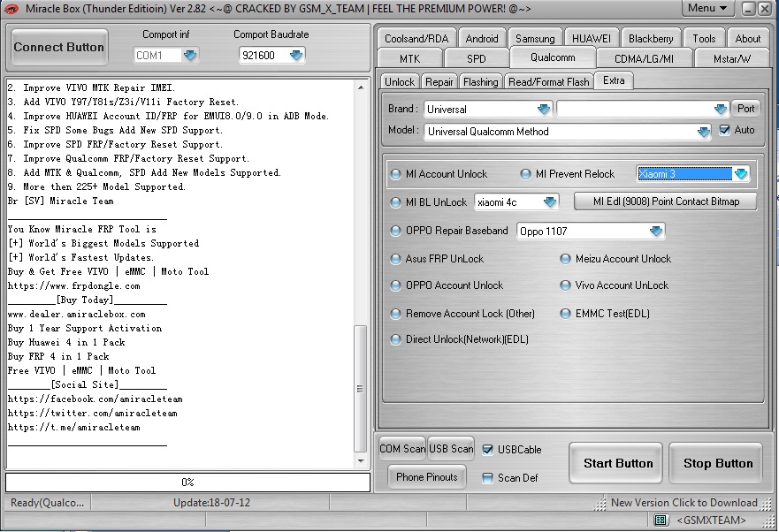Image resolution: width=779 pixels, height=532 pixels.
Task: Click the Start Button
Action: [x=616, y=463]
